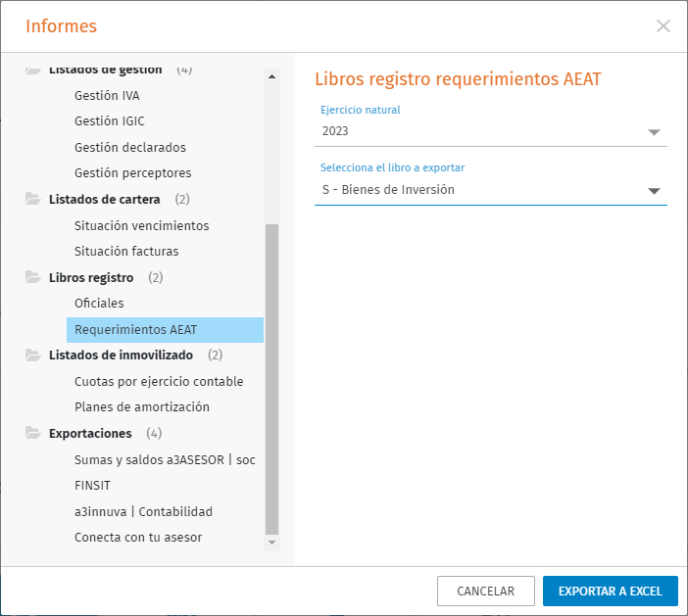Open Cuotas por ejercicio contable
This screenshot has height=616, width=688.
click(159, 381)
